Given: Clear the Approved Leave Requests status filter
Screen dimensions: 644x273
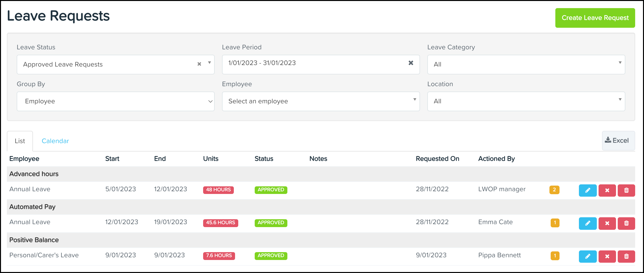Looking at the screenshot, I should click(x=199, y=64).
